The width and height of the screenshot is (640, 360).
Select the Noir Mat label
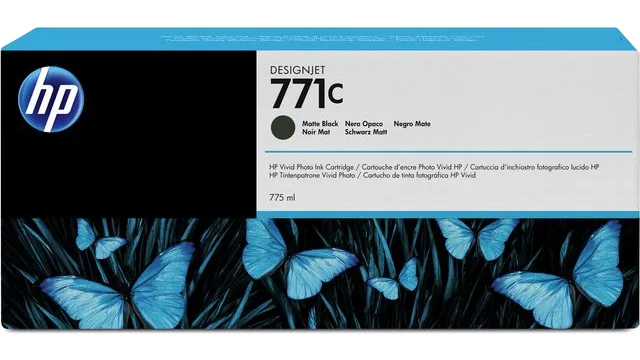tap(316, 132)
